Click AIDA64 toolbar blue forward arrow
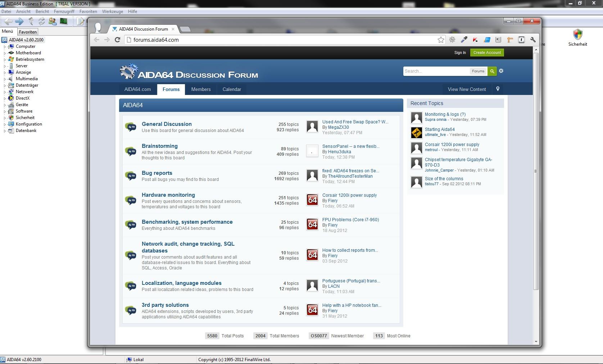 19,22
